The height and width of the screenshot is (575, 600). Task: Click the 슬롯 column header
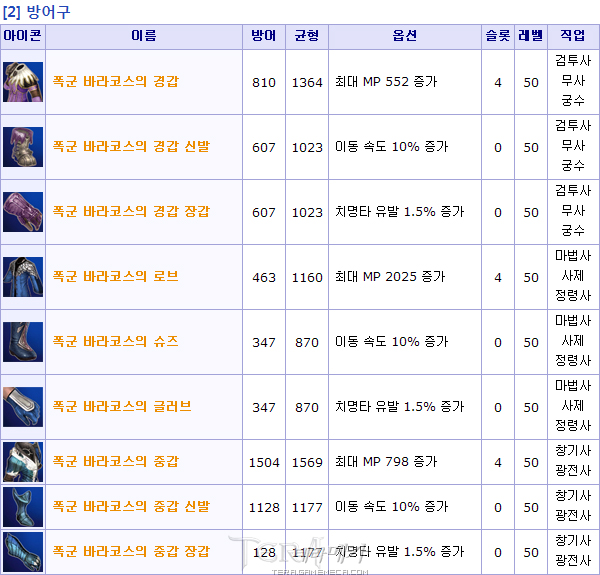pyautogui.click(x=498, y=36)
